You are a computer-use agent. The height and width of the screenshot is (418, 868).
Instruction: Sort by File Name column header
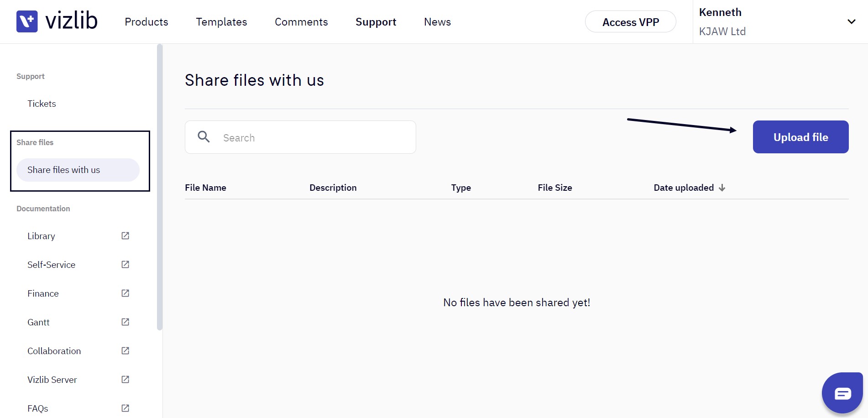pos(205,188)
